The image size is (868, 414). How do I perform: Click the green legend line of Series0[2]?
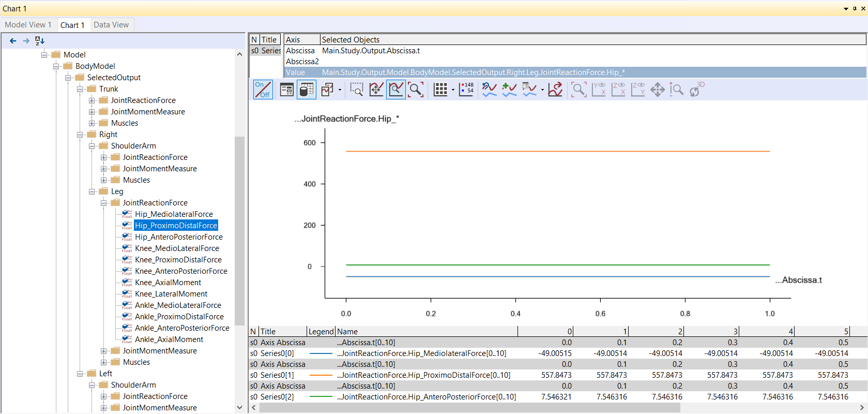[321, 397]
